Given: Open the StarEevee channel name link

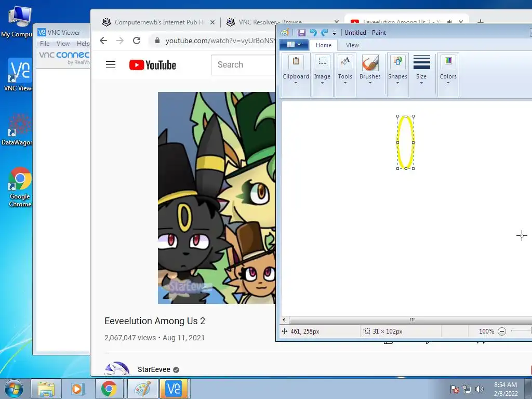Looking at the screenshot, I should coord(154,369).
